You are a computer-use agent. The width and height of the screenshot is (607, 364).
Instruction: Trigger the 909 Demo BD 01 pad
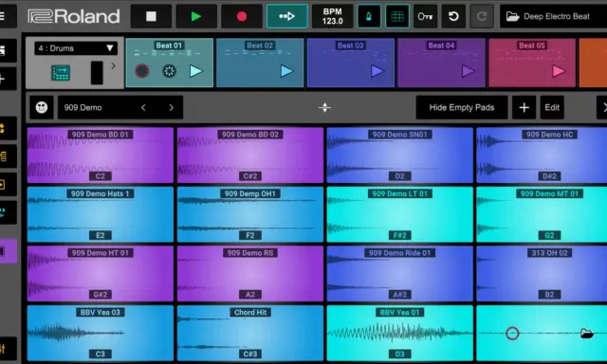pos(101,155)
